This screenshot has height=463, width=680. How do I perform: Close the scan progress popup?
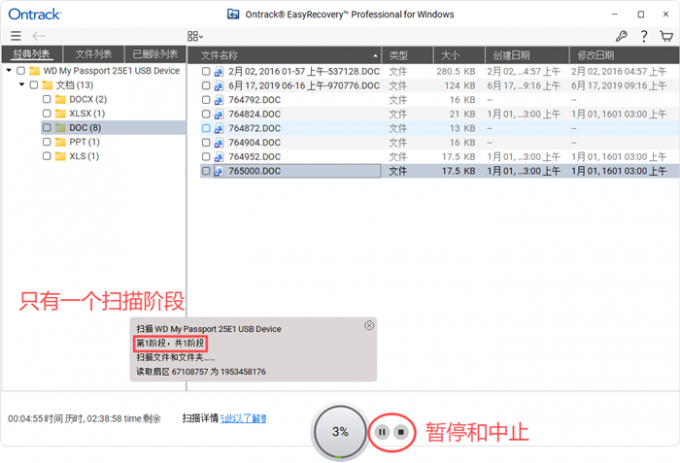pos(369,325)
